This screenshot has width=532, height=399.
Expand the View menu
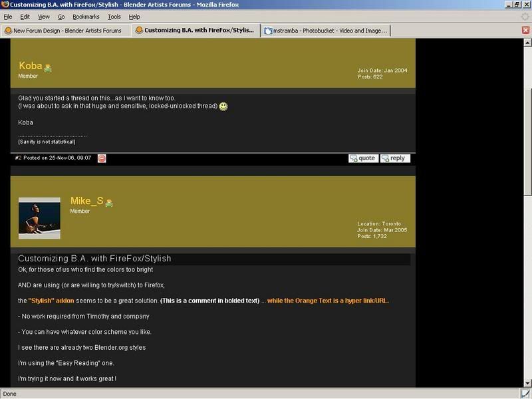44,17
